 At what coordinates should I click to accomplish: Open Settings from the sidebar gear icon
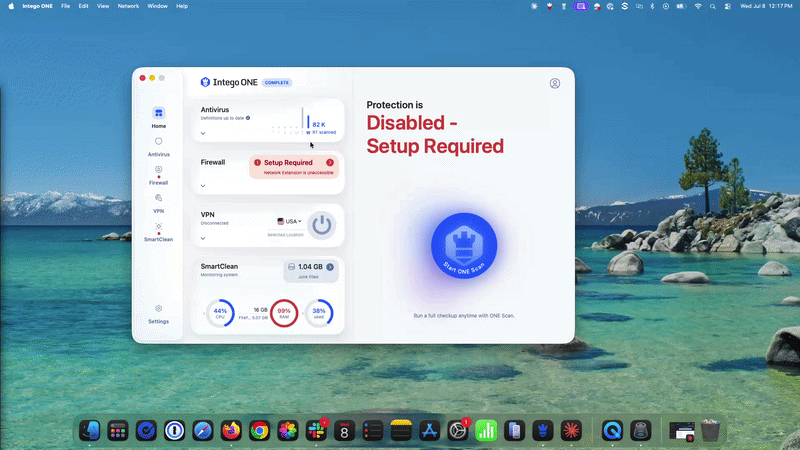(x=159, y=314)
